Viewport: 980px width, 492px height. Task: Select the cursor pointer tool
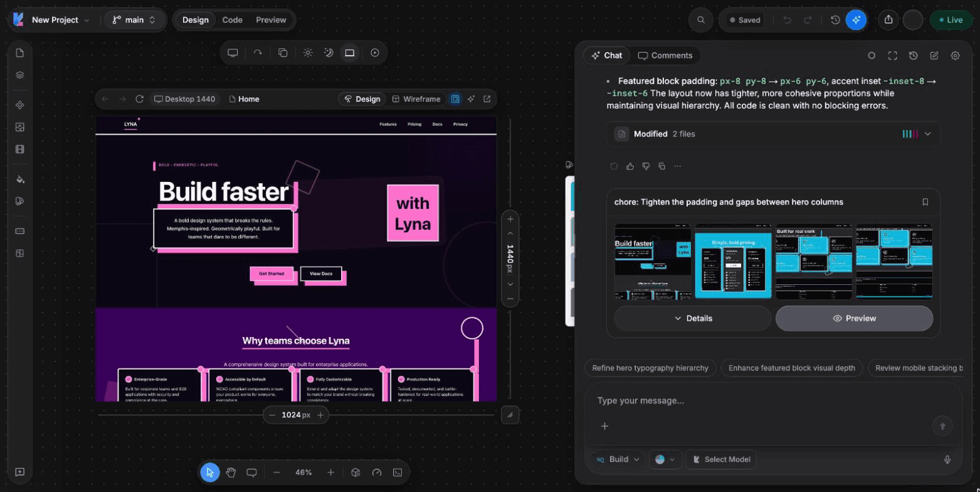pyautogui.click(x=210, y=473)
